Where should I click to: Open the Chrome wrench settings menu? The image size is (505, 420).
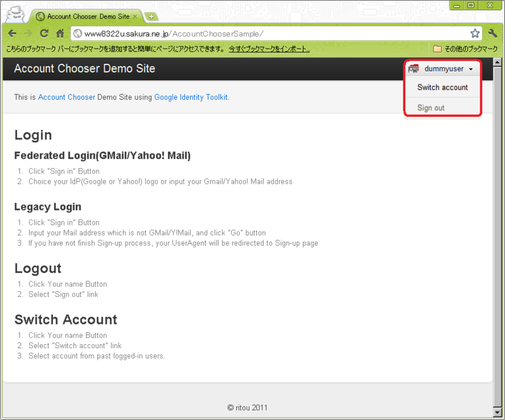tap(493, 33)
